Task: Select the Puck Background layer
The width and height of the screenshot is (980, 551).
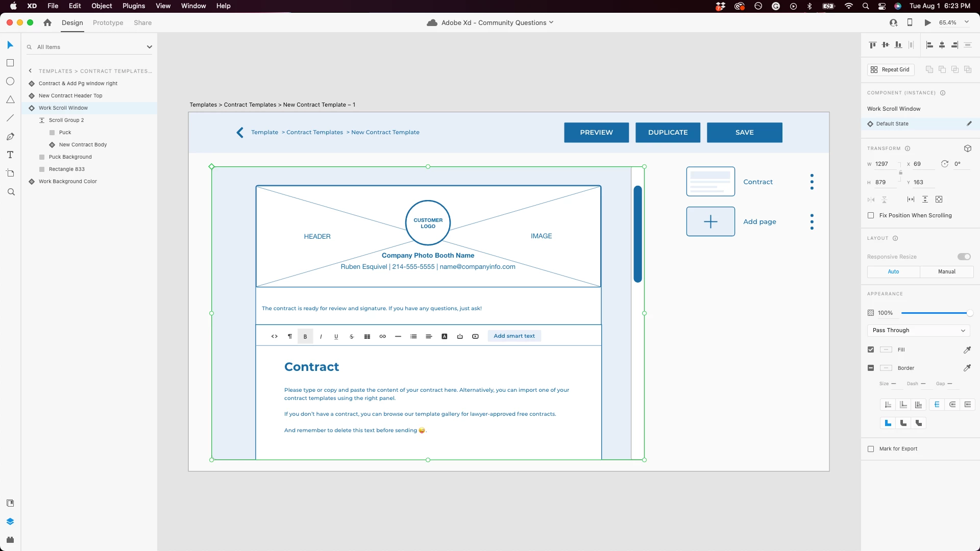Action: 70,157
